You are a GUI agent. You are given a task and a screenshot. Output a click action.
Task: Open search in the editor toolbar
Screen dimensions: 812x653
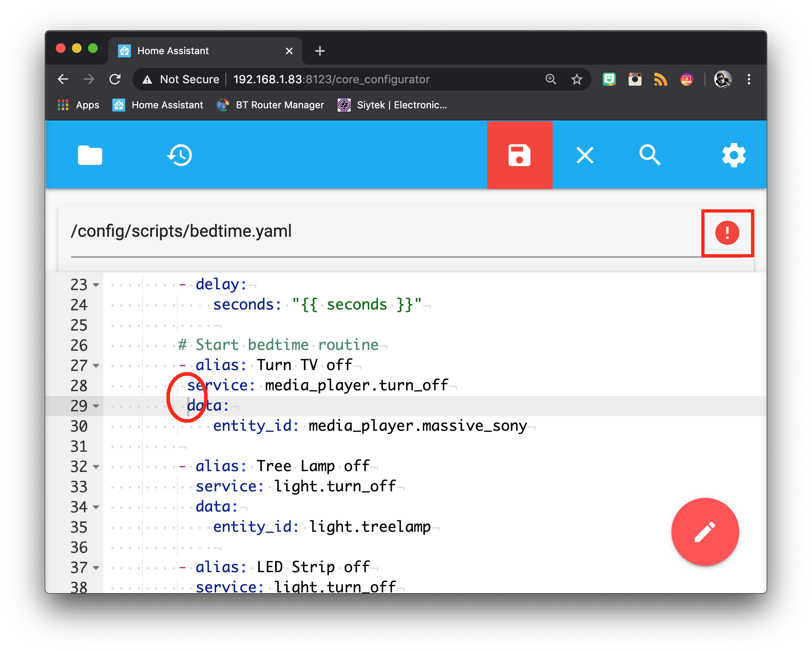pyautogui.click(x=650, y=155)
